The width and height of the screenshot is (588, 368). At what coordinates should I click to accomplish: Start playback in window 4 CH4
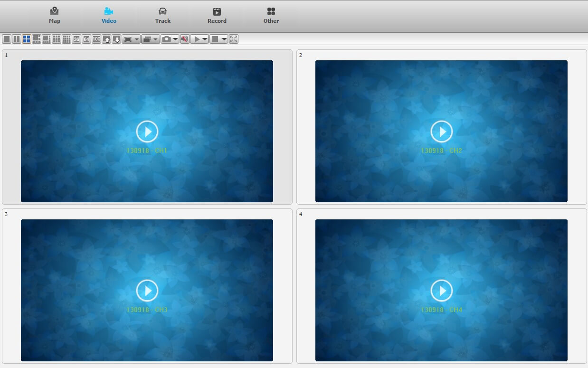(x=442, y=291)
